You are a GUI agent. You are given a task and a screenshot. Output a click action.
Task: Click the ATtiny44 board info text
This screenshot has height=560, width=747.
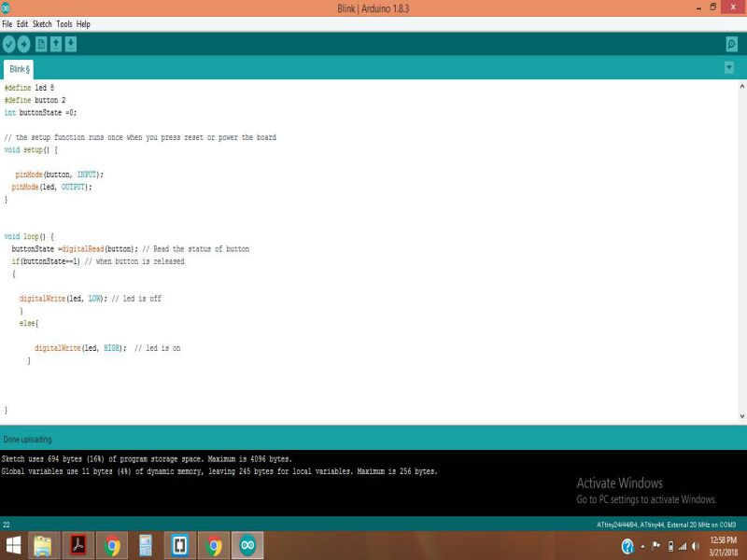pos(666,525)
